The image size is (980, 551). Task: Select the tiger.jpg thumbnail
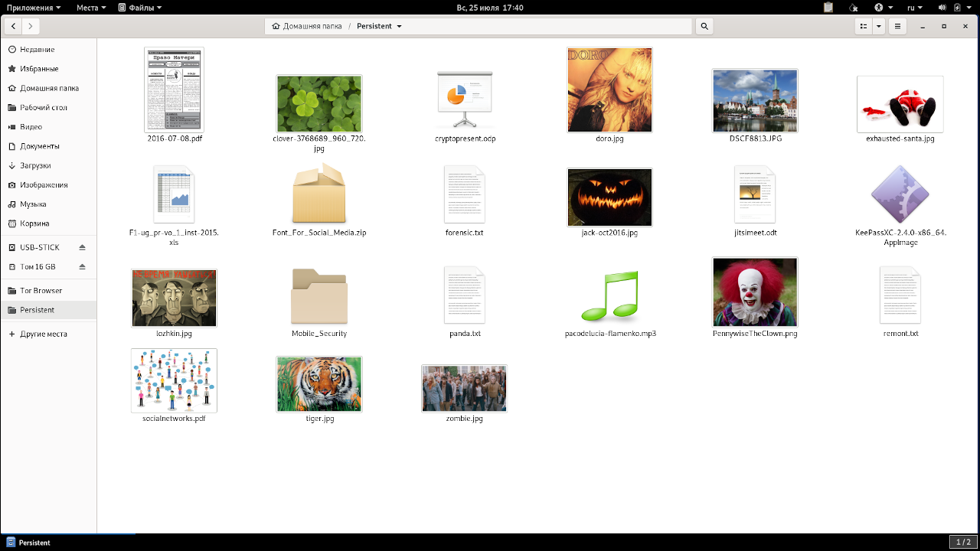[319, 384]
